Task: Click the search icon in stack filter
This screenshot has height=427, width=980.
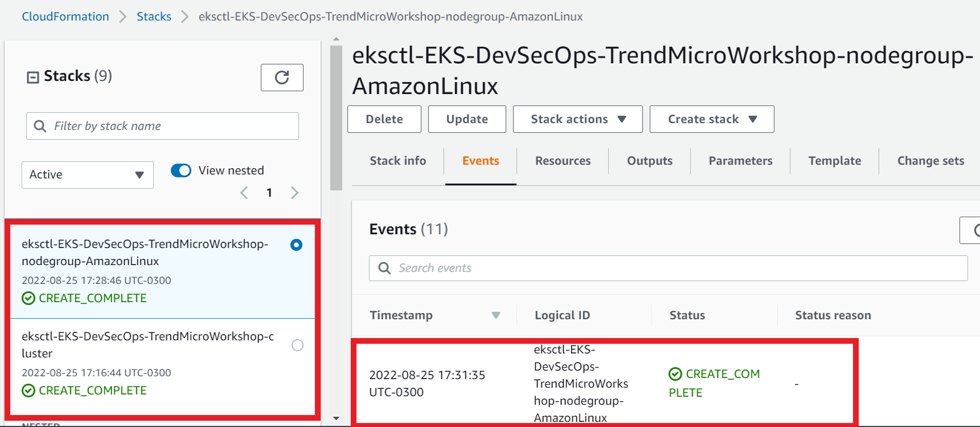Action: point(40,126)
